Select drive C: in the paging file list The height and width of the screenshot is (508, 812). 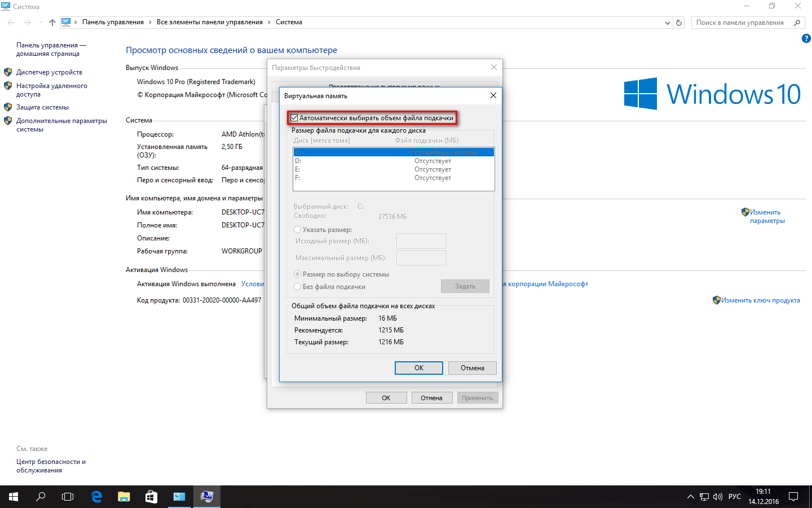point(394,152)
